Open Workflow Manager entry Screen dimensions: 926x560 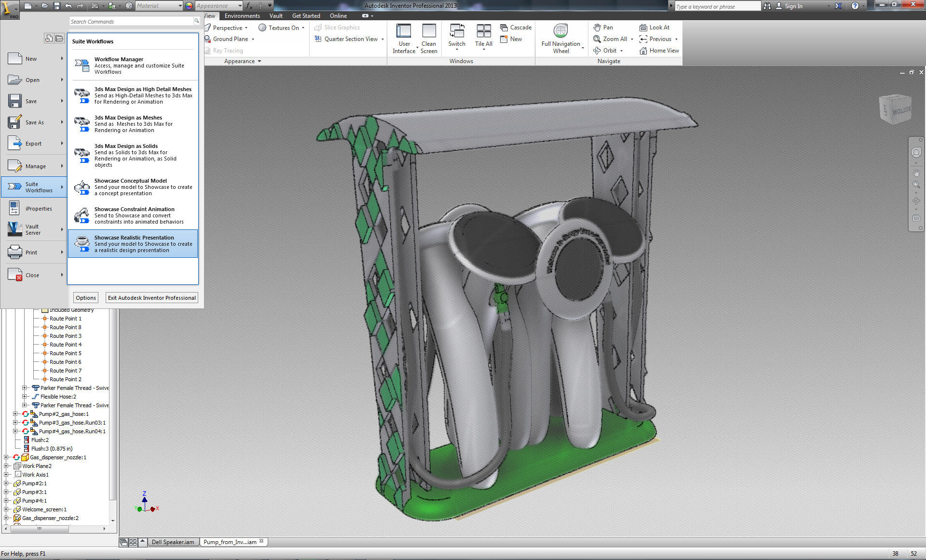pos(133,66)
